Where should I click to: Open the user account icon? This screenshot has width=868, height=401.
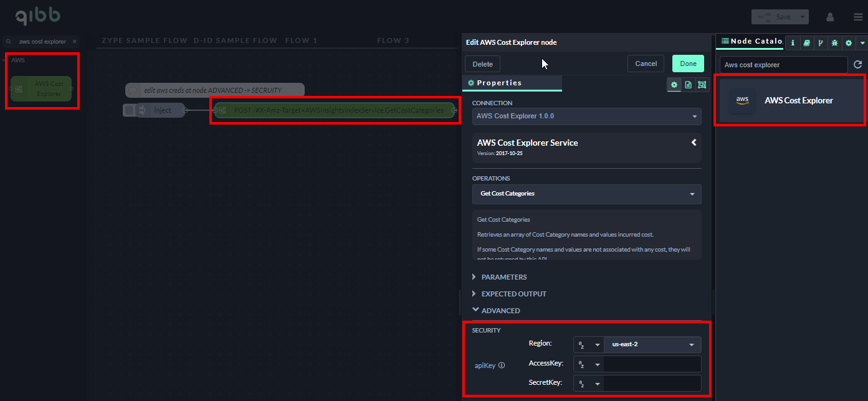click(x=830, y=17)
